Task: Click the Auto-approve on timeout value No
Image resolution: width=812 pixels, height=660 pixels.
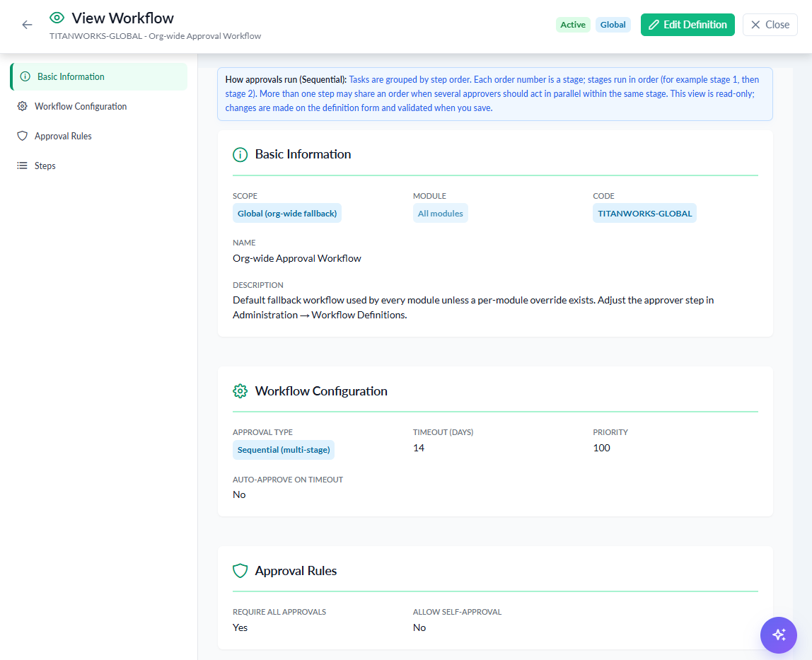Action: click(239, 494)
